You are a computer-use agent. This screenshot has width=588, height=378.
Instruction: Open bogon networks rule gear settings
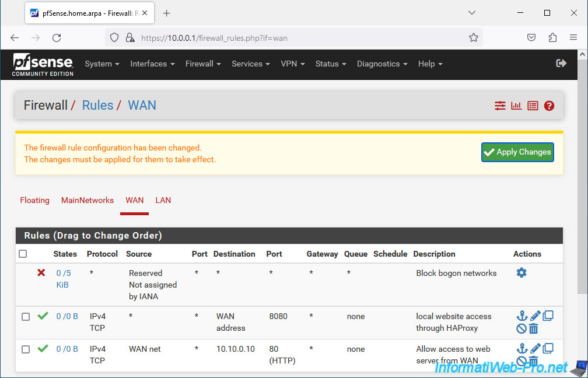(x=521, y=272)
